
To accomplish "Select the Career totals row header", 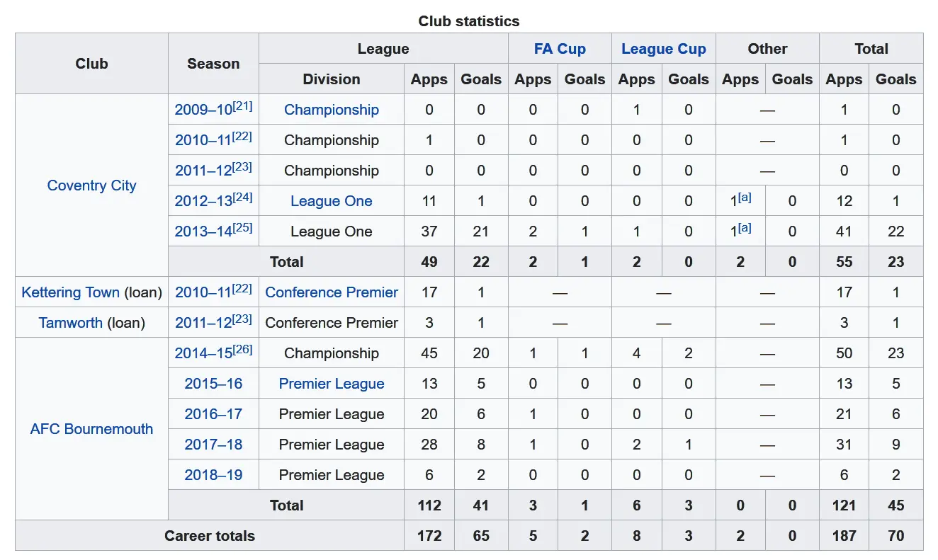I will click(x=209, y=536).
